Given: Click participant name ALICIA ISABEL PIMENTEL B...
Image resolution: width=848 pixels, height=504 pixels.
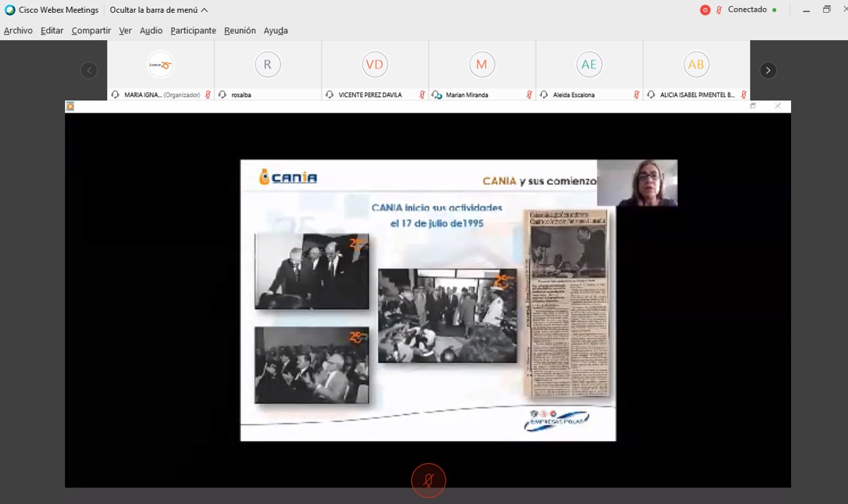Looking at the screenshot, I should click(x=698, y=95).
